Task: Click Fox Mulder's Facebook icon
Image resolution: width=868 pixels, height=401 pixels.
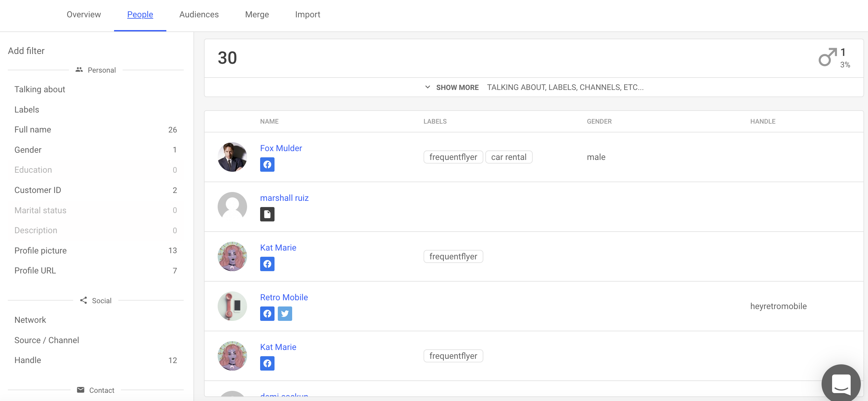Action: point(267,165)
